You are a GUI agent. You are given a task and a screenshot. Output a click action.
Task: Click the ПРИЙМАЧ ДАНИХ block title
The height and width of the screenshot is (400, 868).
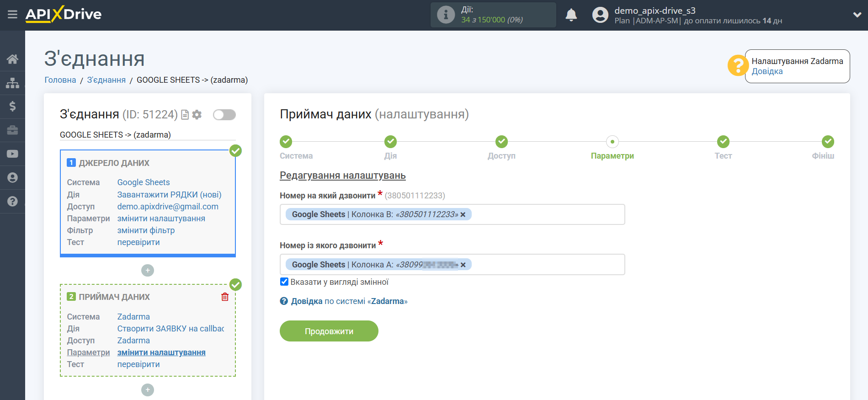(x=114, y=297)
